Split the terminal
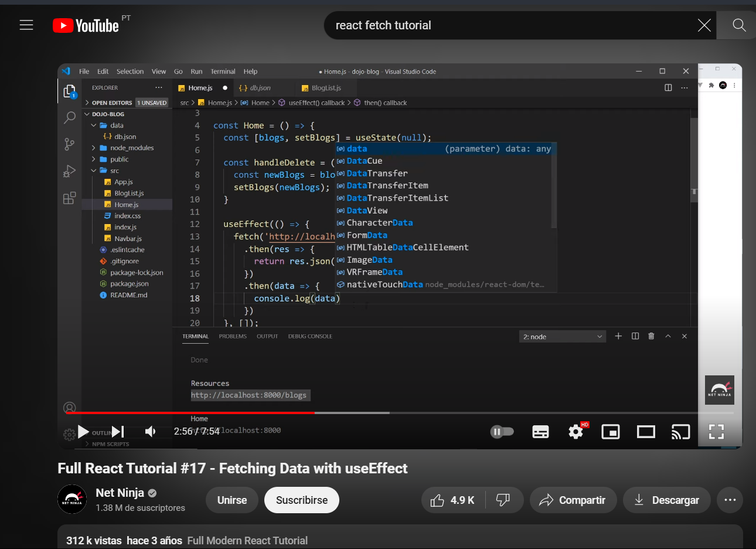The height and width of the screenshot is (549, 756). (x=635, y=336)
